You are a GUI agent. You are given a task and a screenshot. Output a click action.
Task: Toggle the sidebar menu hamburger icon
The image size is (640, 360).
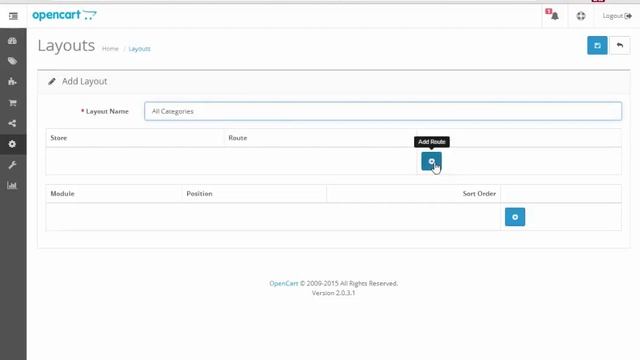13,16
